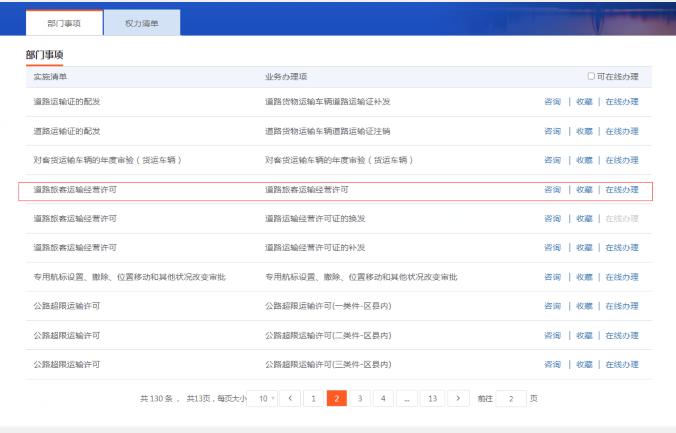Click 收藏 for 道路运输经营许可证的换发

pyautogui.click(x=584, y=219)
